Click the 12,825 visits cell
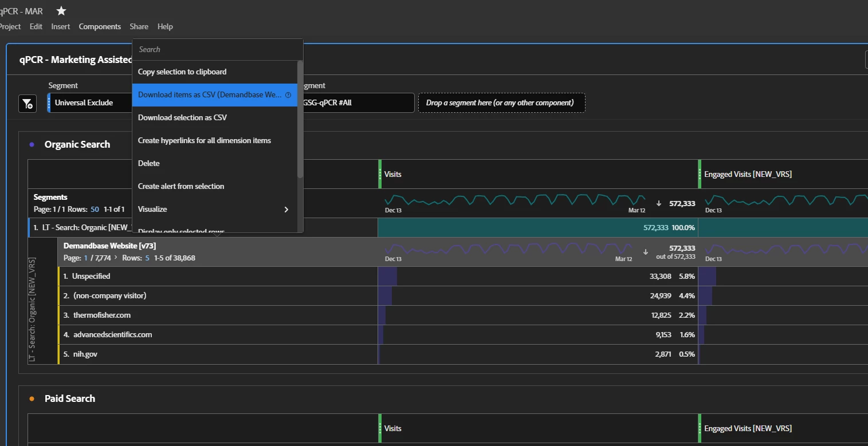 [538, 315]
